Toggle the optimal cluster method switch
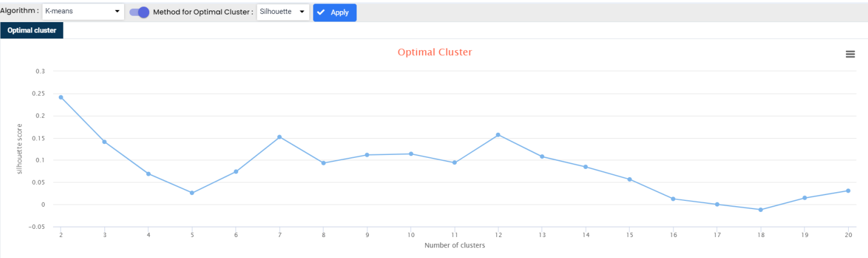The width and height of the screenshot is (868, 258). (139, 12)
